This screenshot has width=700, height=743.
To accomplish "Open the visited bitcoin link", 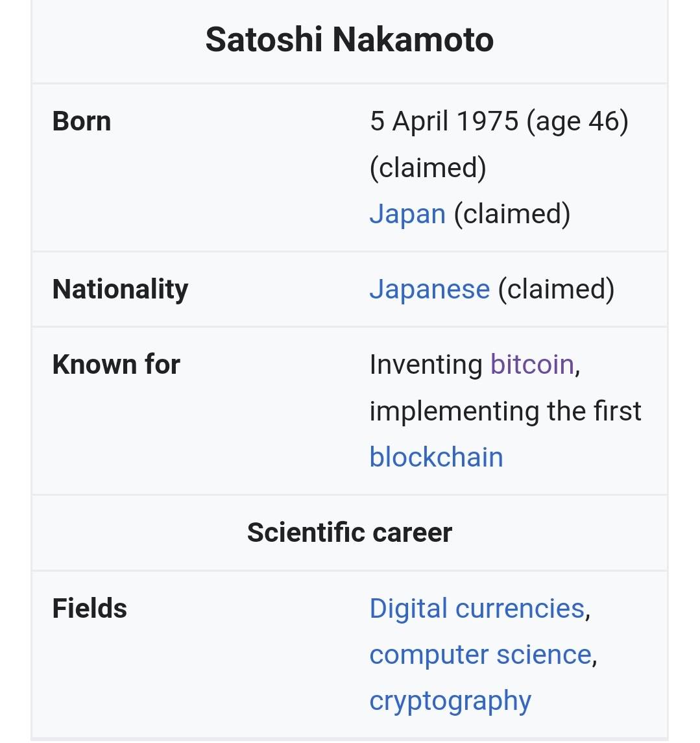I will pyautogui.click(x=532, y=364).
